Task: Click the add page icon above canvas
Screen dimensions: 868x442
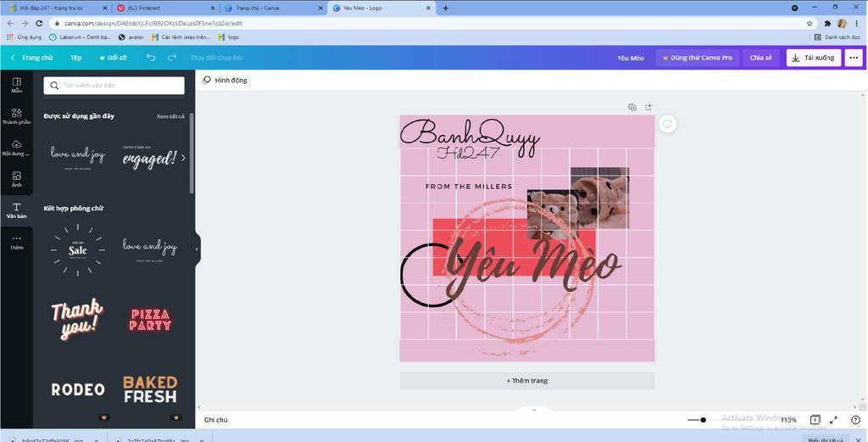Action: coord(648,107)
